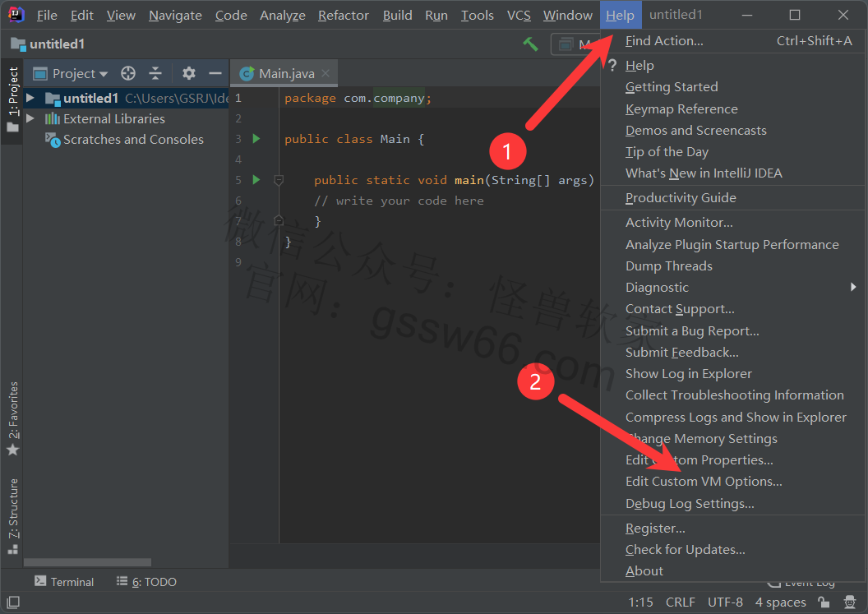Open the Project view dropdown
Screen dimensions: 868x614
tap(81, 74)
